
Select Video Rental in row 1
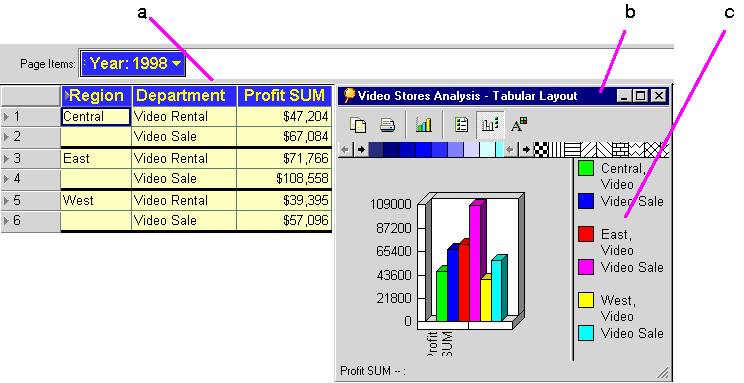point(184,117)
